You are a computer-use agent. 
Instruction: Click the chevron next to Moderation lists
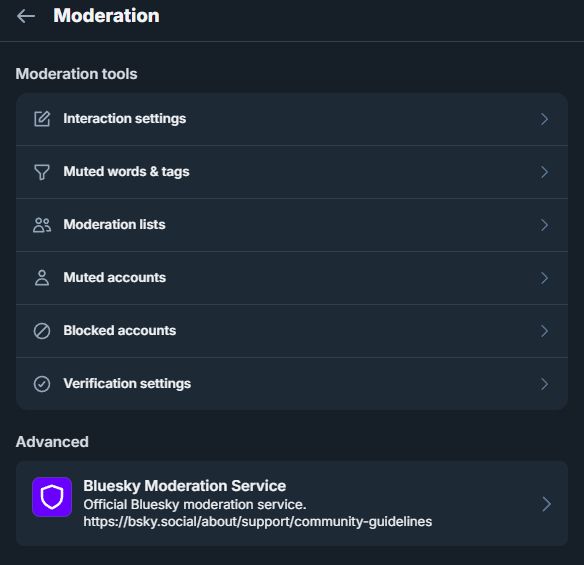pos(545,225)
